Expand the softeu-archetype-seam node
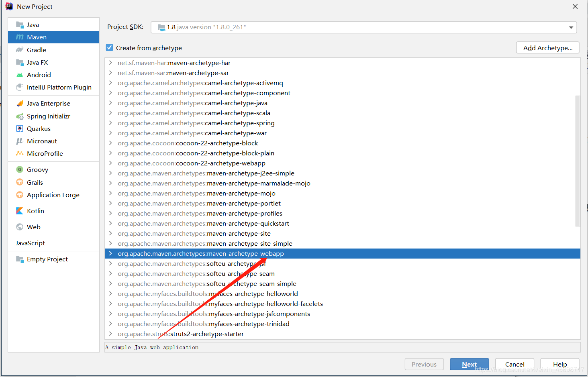Screen dimensions: 588x377 (110, 273)
